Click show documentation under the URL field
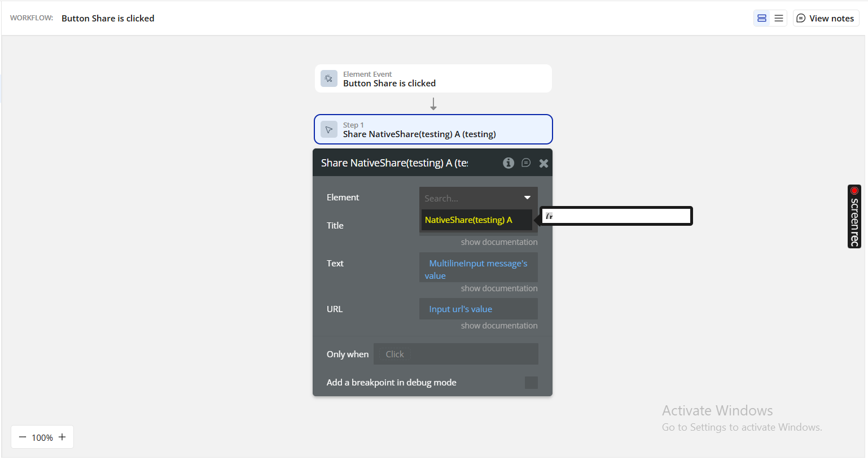 499,326
